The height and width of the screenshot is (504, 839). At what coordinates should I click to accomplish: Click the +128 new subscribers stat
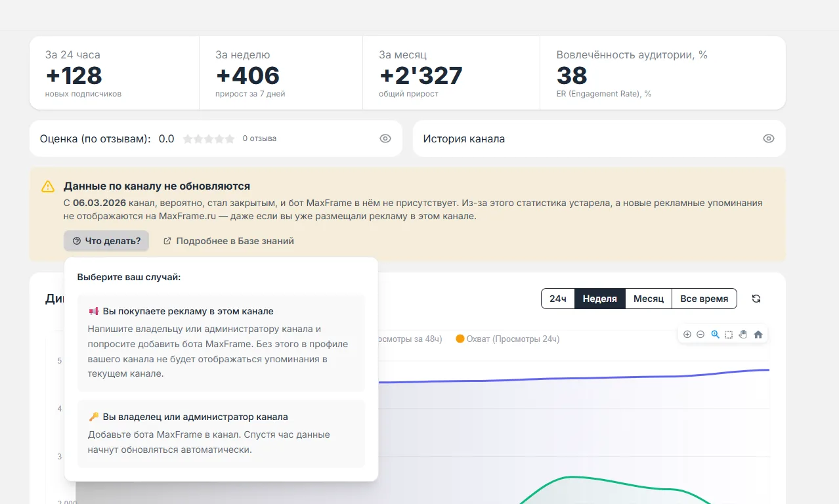[x=74, y=75]
